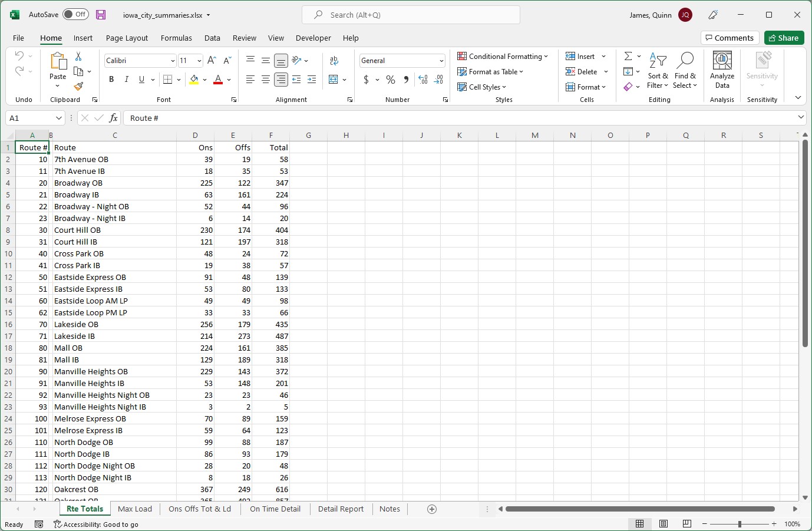The width and height of the screenshot is (812, 531).
Task: Click the AutoSum icon
Action: pyautogui.click(x=628, y=56)
